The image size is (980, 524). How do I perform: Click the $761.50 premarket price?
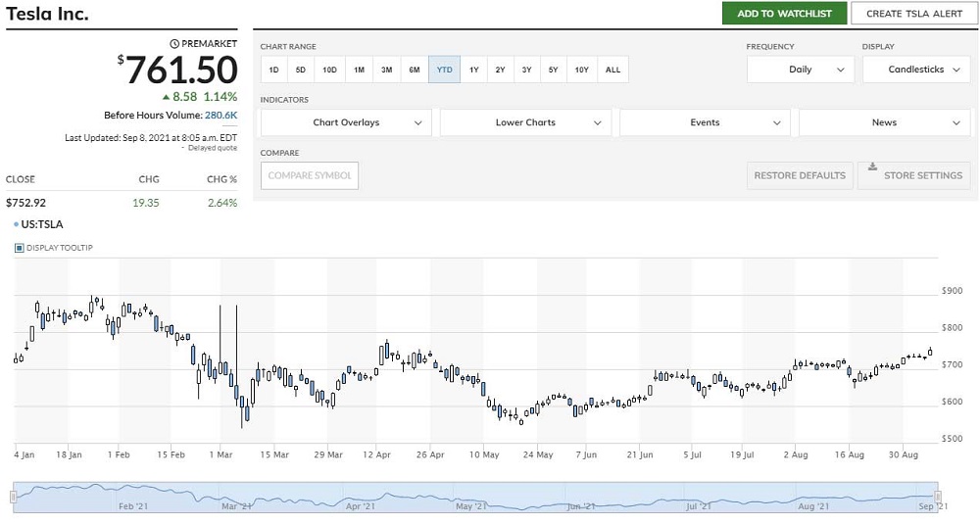[x=177, y=70]
